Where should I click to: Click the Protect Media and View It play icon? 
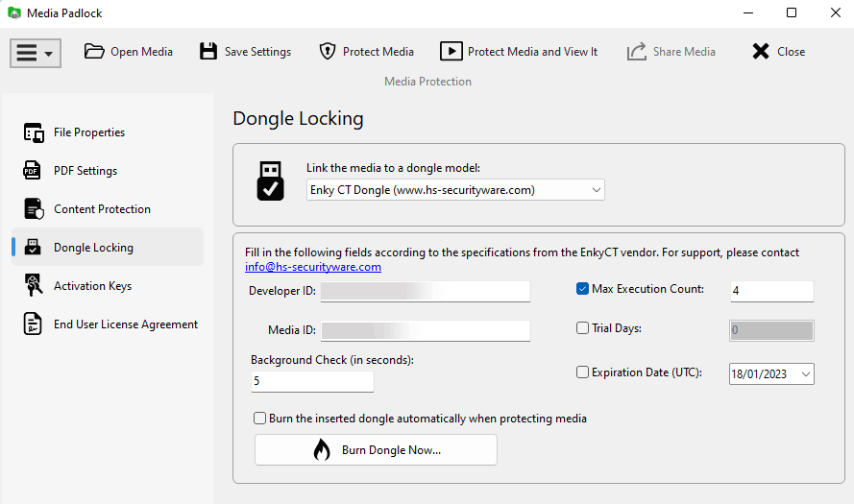click(451, 51)
